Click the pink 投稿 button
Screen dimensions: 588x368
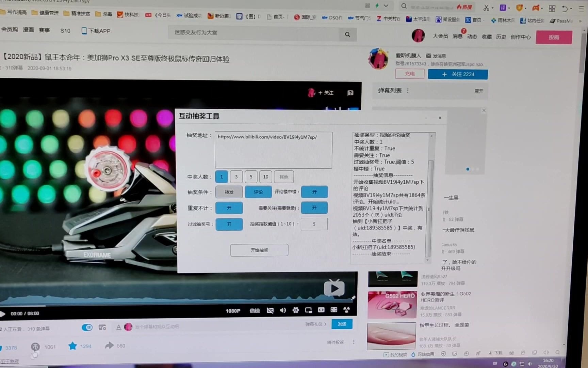coord(554,37)
